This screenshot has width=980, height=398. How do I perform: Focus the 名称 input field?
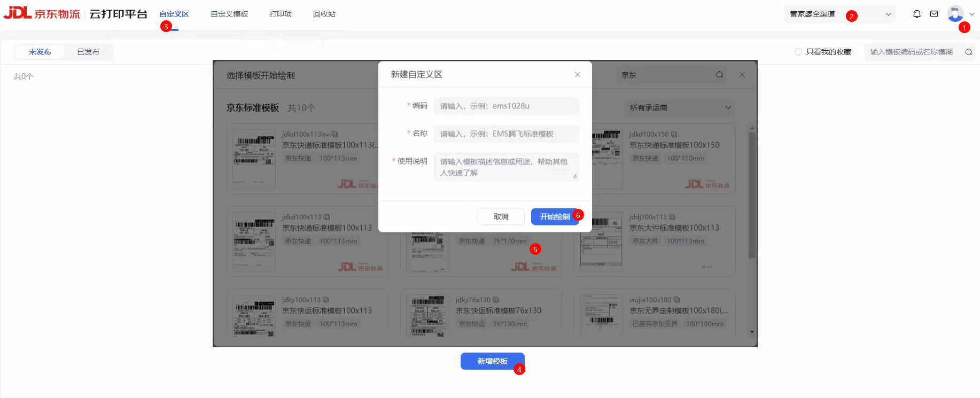point(507,134)
